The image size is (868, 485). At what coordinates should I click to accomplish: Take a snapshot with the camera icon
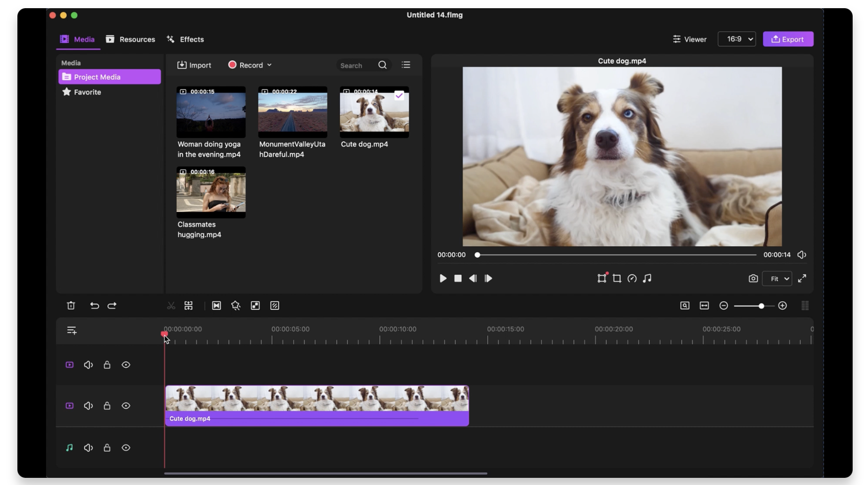[753, 278]
